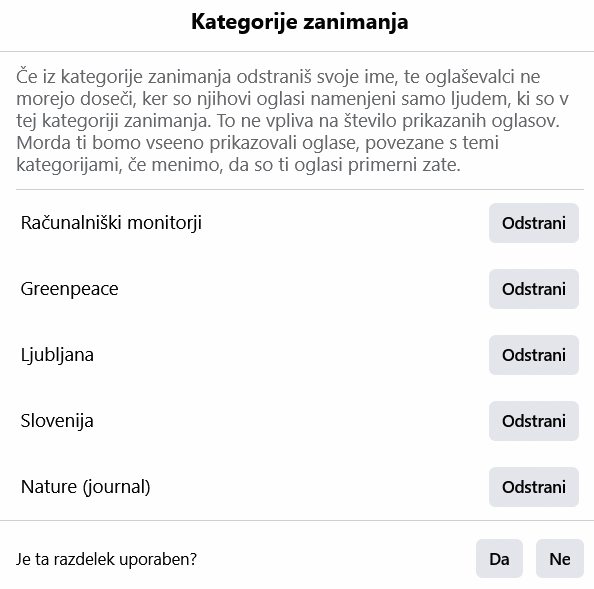Click Odstrani next to Ljubljana

[x=534, y=355]
